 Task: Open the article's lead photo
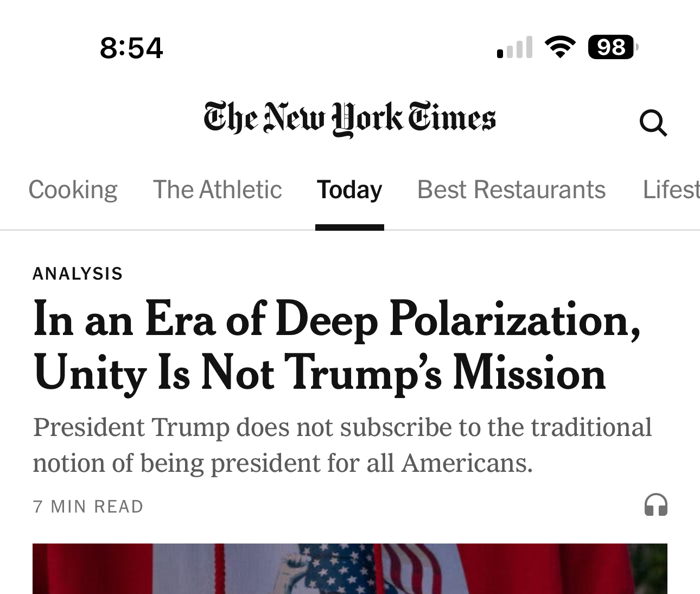click(x=349, y=569)
